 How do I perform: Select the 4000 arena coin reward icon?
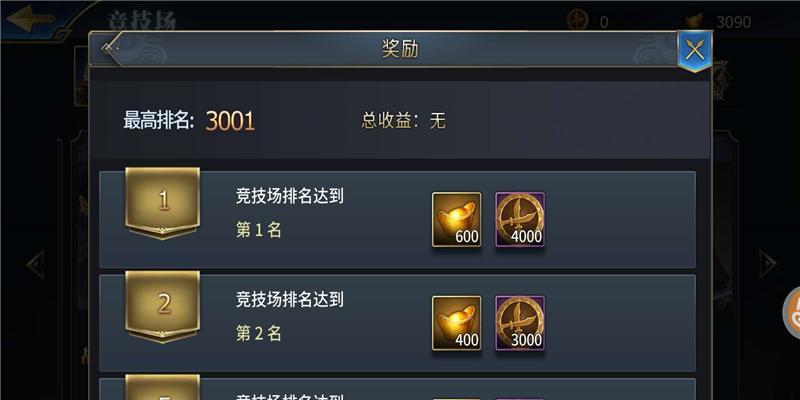coord(520,219)
